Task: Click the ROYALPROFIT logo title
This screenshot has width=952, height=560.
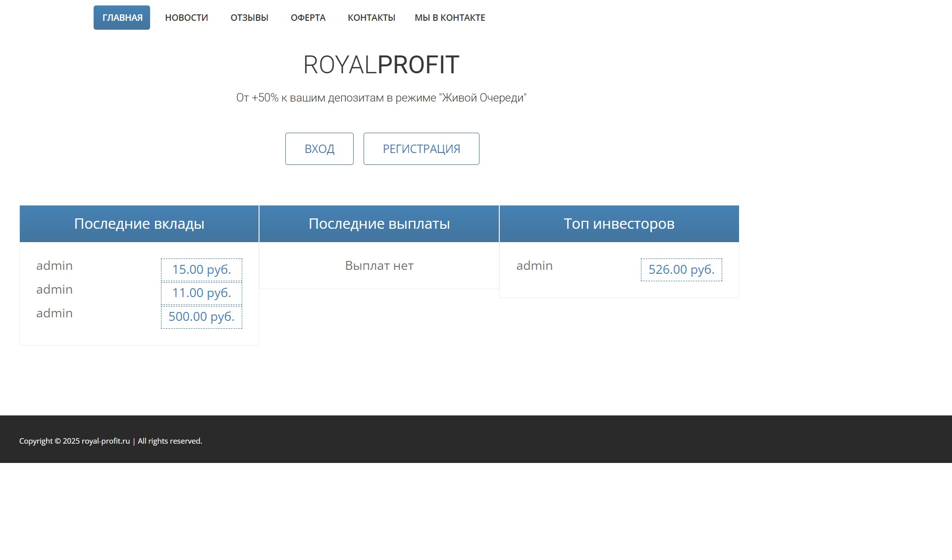Action: click(x=381, y=65)
